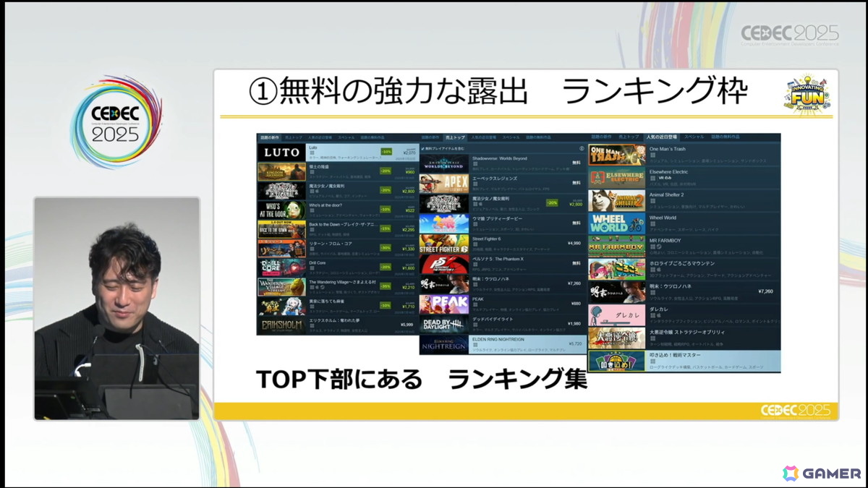
Task: Open the APEX Legends thumbnail
Action: pos(444,183)
